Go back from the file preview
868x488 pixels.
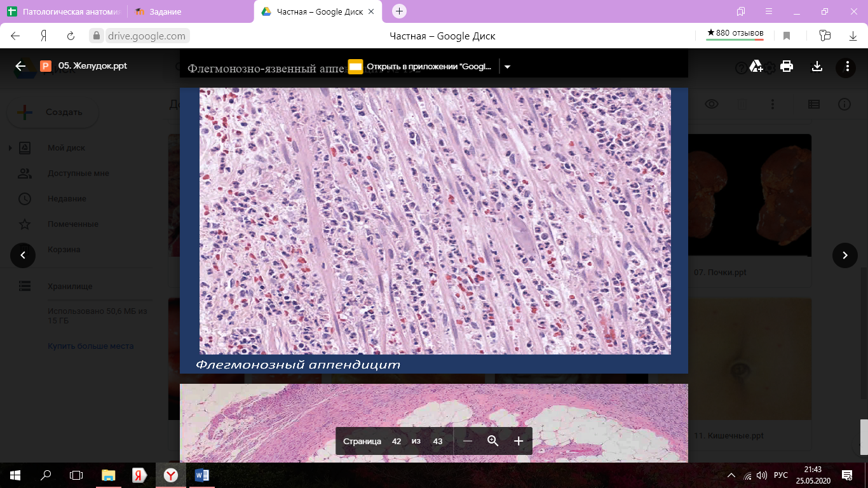[21, 66]
